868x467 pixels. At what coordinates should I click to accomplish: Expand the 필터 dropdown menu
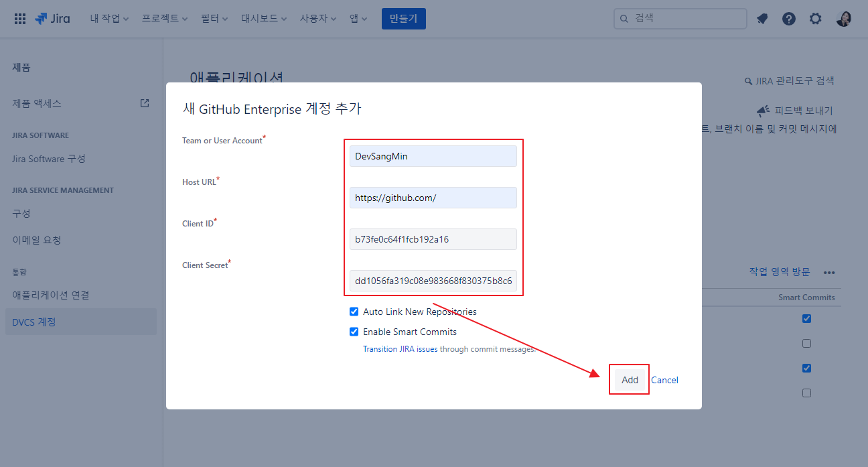(x=214, y=19)
